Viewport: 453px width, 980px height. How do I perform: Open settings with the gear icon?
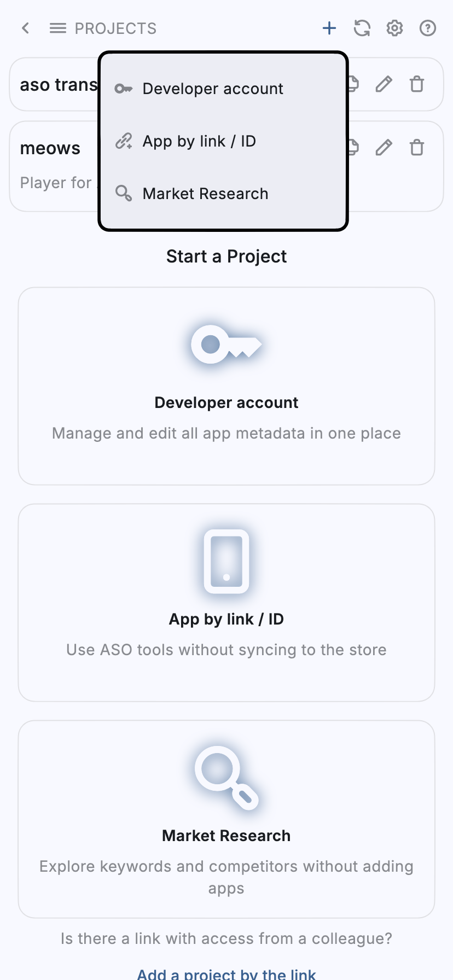(394, 28)
